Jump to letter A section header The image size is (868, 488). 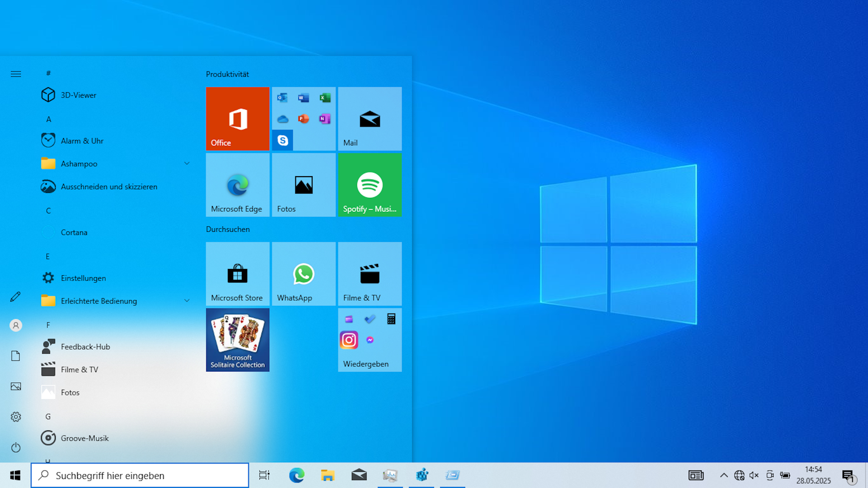point(49,119)
